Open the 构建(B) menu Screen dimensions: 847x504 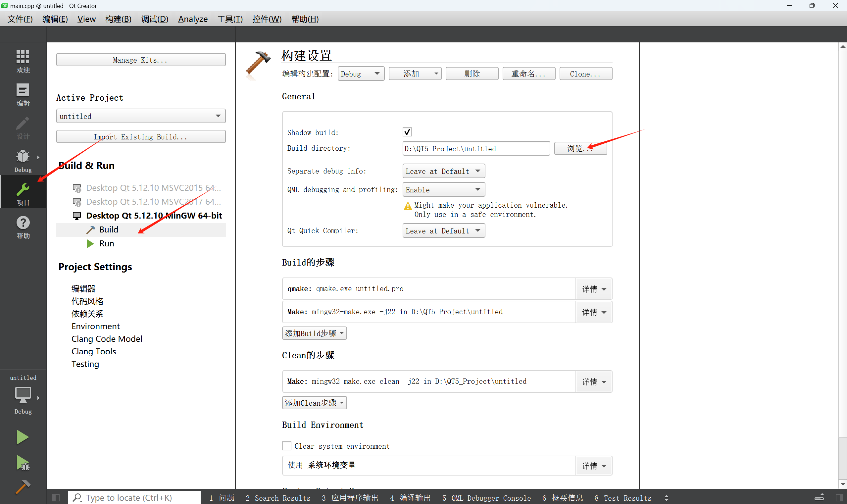118,19
